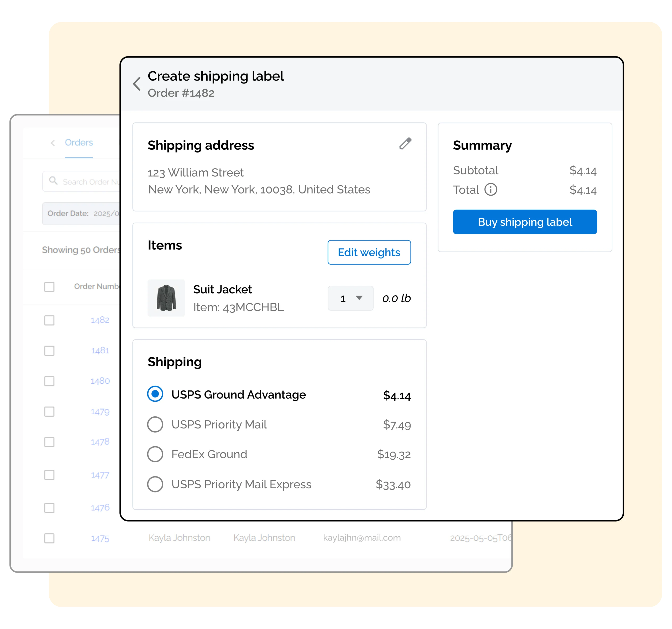Click the search magnifier in the Orders window
The height and width of the screenshot is (629, 672).
tap(53, 181)
